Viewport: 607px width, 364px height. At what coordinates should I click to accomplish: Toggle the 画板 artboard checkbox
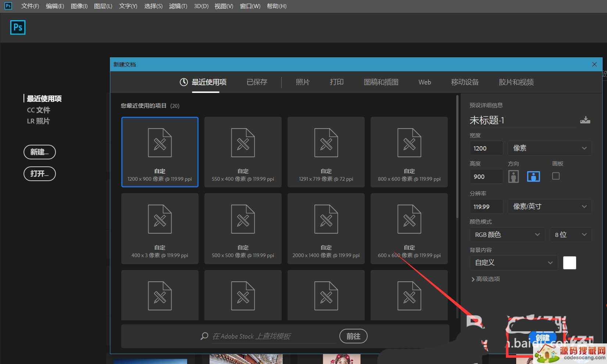pyautogui.click(x=556, y=176)
